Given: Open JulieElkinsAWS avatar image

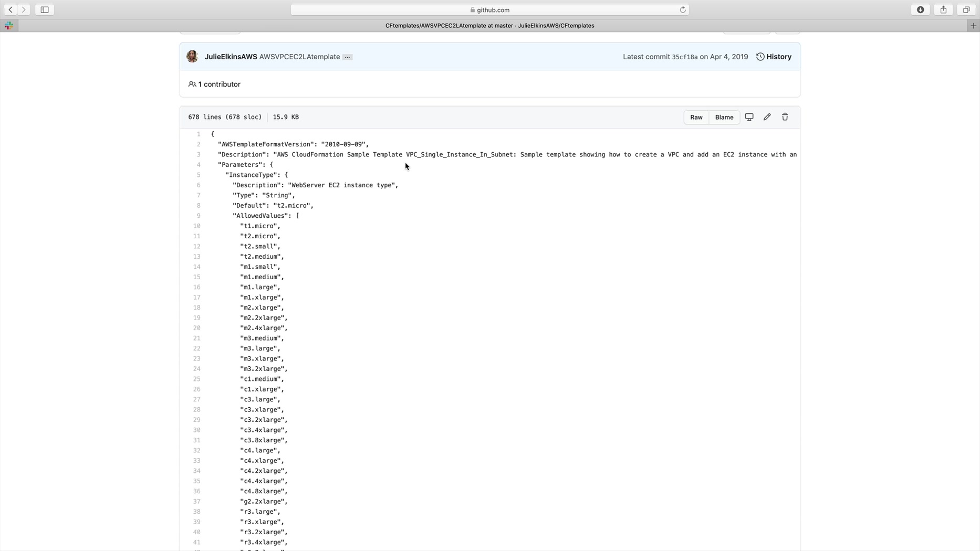Looking at the screenshot, I should 192,57.
